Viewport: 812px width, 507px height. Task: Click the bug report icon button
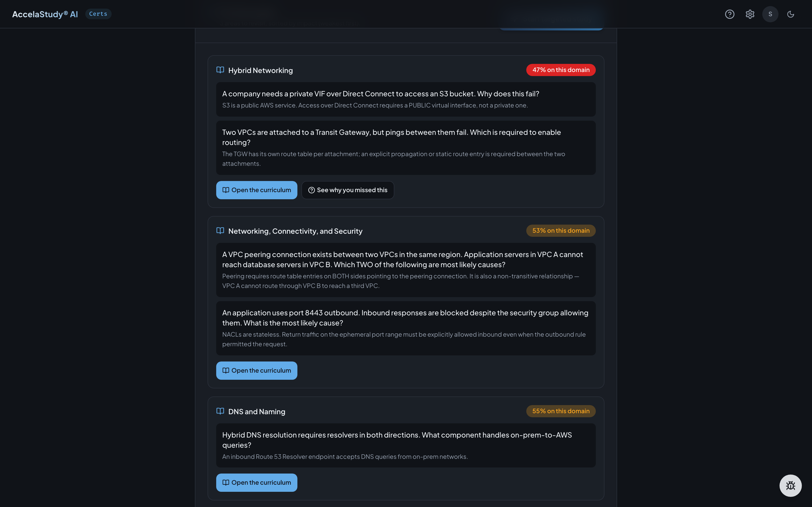click(x=790, y=485)
